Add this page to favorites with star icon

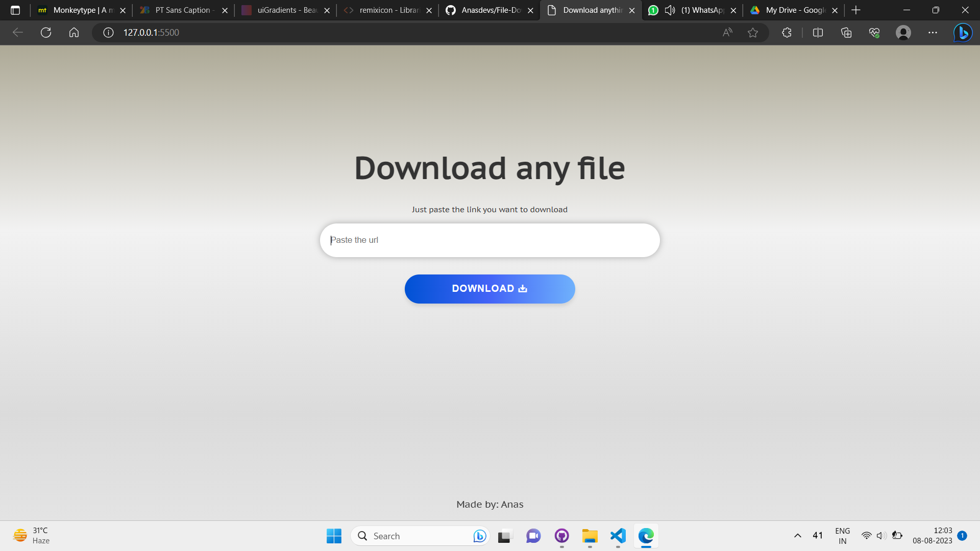point(753,33)
